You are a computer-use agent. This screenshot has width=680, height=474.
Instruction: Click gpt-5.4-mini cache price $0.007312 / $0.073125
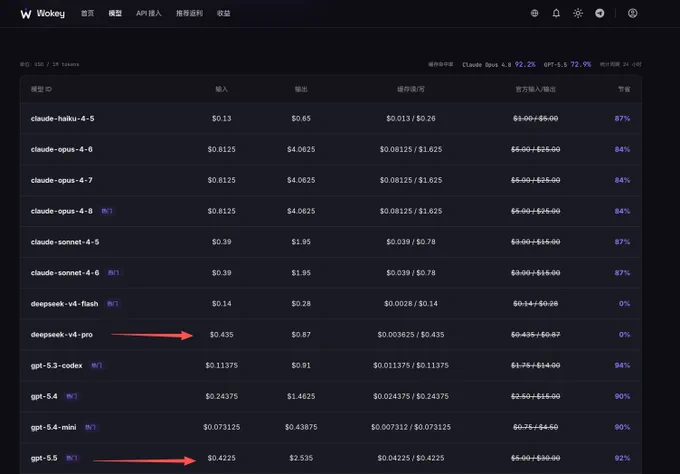pyautogui.click(x=411, y=427)
